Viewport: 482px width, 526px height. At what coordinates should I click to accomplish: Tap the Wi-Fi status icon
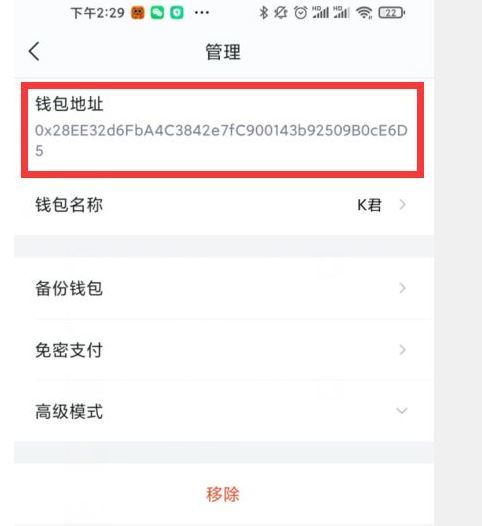tap(364, 13)
